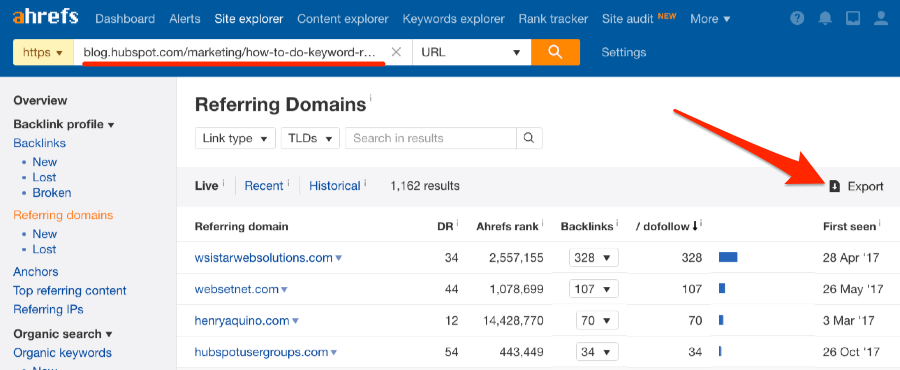Screen dimensions: 900x370
Task: Open Referring IPs in the sidebar
Action: pos(48,309)
